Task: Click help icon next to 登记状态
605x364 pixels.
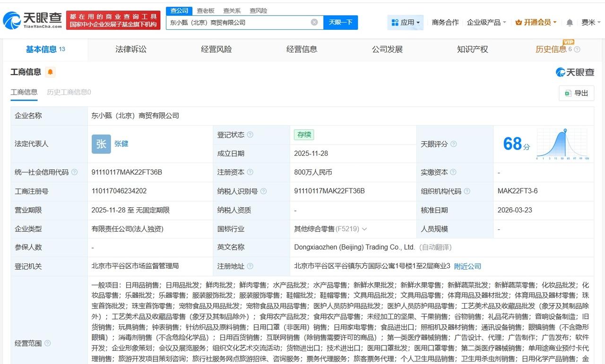Action: coord(250,135)
